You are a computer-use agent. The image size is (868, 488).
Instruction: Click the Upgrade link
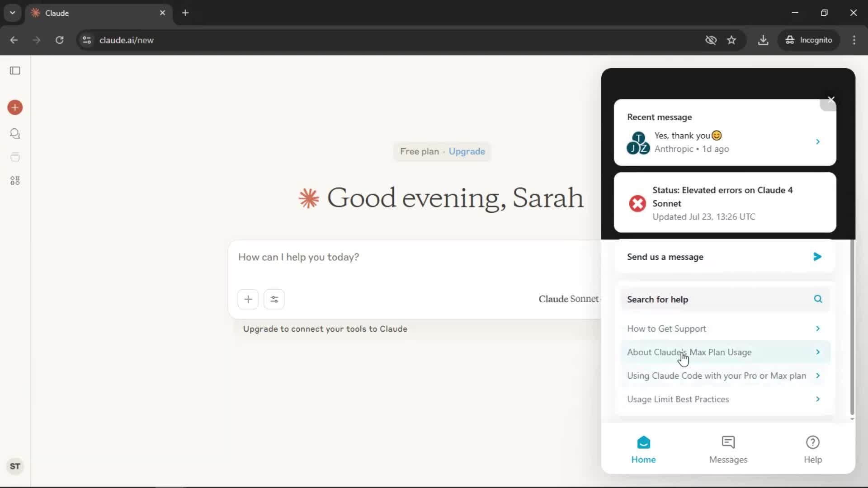pos(467,151)
